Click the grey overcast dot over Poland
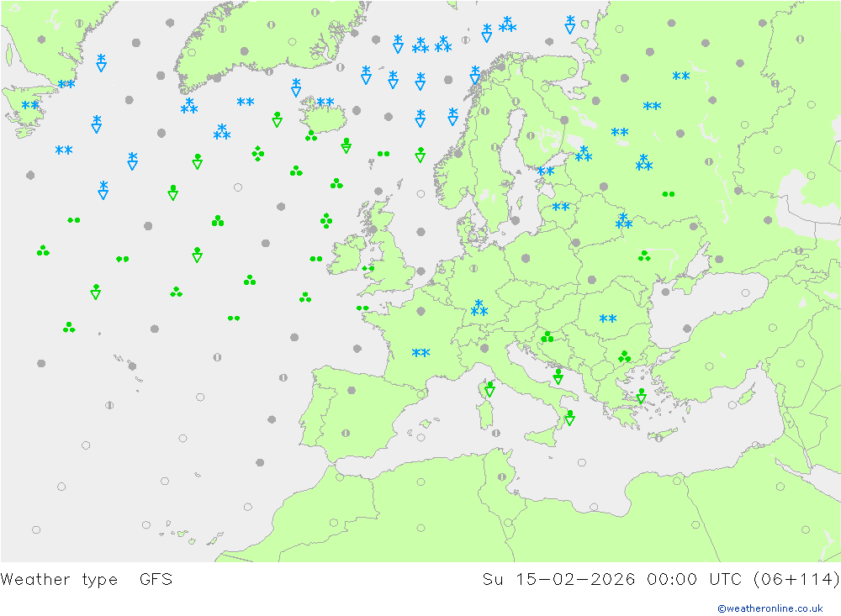The height and width of the screenshot is (616, 841). click(x=526, y=258)
